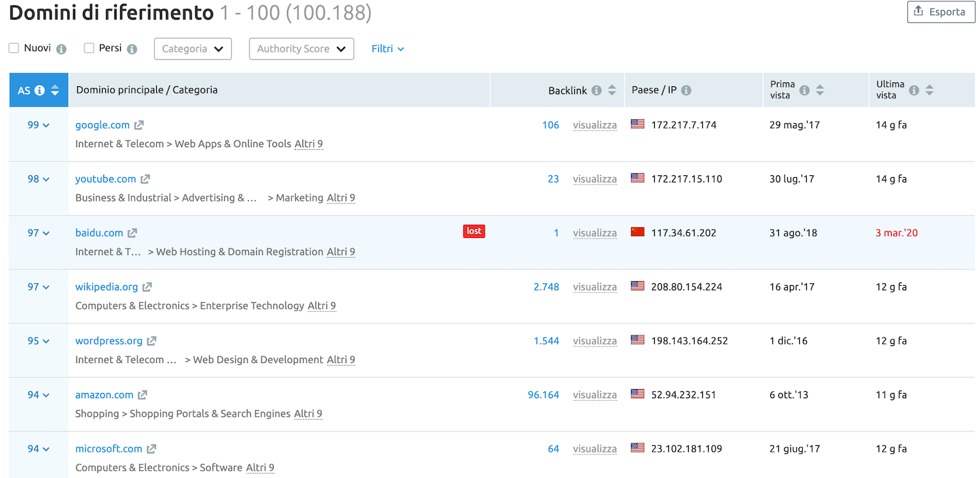The image size is (980, 478).
Task: Open external link icon next to youtube.com
Action: point(146,179)
